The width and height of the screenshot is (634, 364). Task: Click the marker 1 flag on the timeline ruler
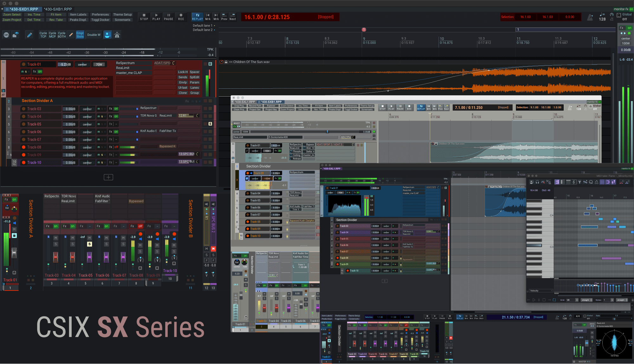[x=364, y=29]
